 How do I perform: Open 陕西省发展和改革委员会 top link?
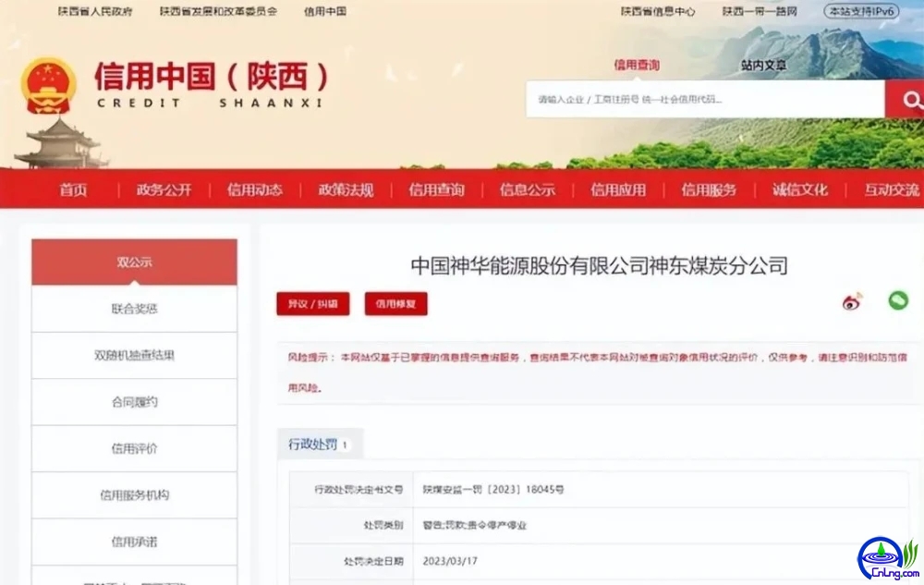(x=218, y=11)
